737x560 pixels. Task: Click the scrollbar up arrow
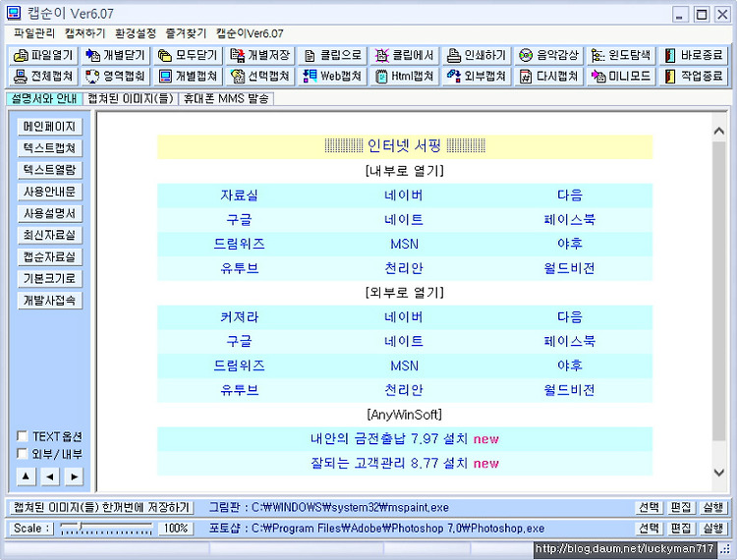pos(718,131)
